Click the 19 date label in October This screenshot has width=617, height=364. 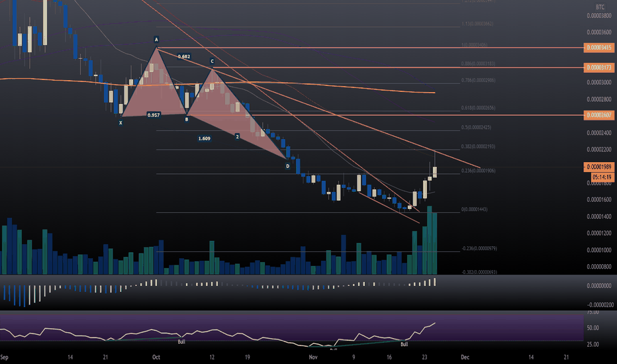click(x=248, y=357)
